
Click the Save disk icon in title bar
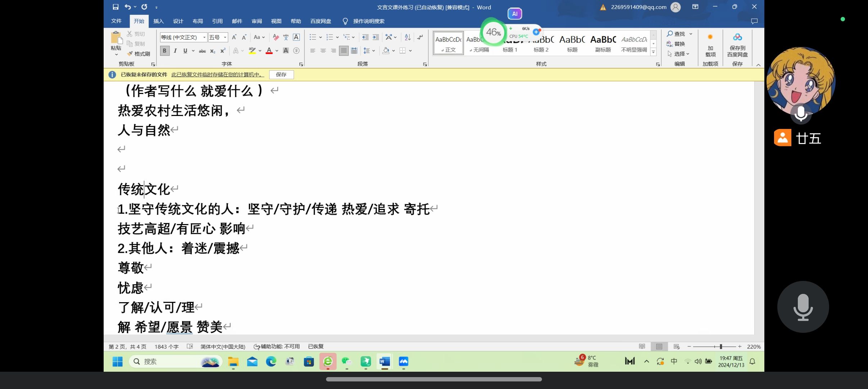tap(116, 7)
